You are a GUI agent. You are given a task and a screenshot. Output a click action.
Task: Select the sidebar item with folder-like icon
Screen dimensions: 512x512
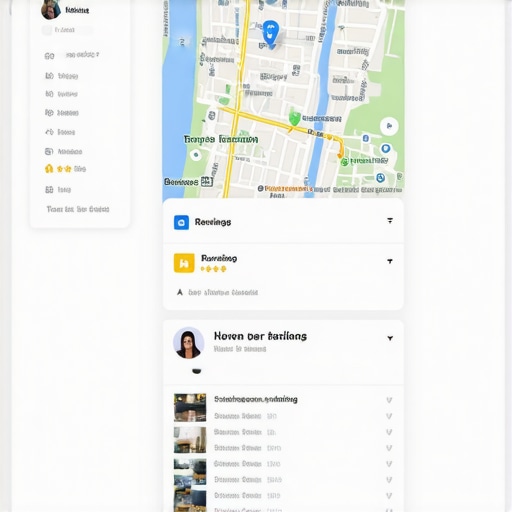point(64,151)
